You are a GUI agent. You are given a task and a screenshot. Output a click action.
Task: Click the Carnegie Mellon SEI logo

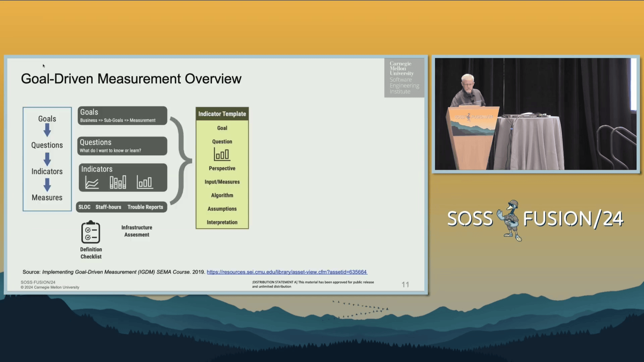pyautogui.click(x=404, y=78)
